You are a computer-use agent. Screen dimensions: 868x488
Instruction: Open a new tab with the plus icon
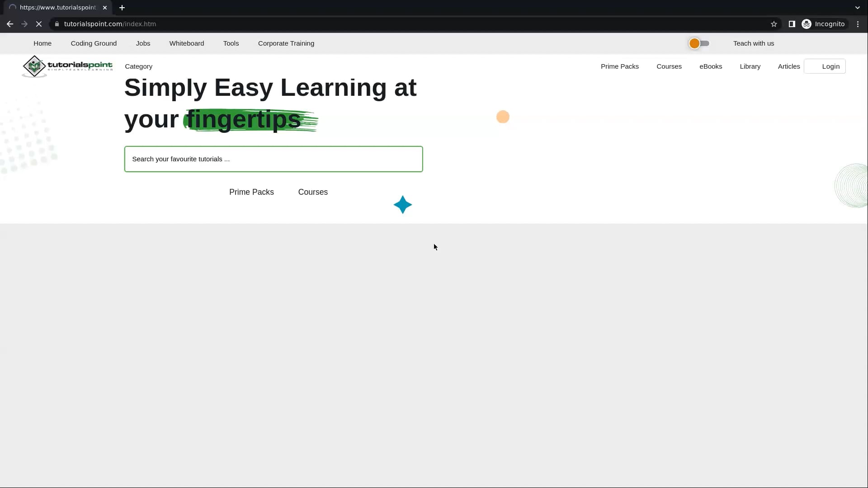tap(122, 7)
